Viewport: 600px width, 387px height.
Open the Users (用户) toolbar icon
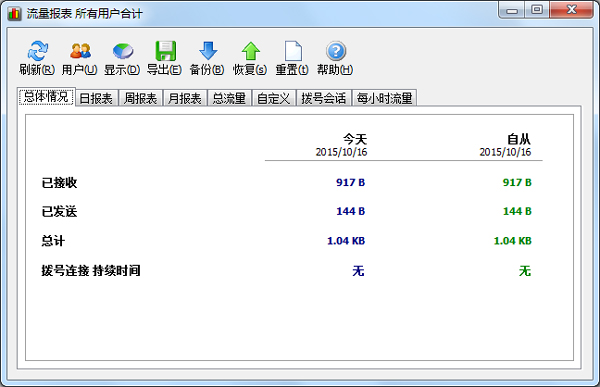pyautogui.click(x=80, y=51)
